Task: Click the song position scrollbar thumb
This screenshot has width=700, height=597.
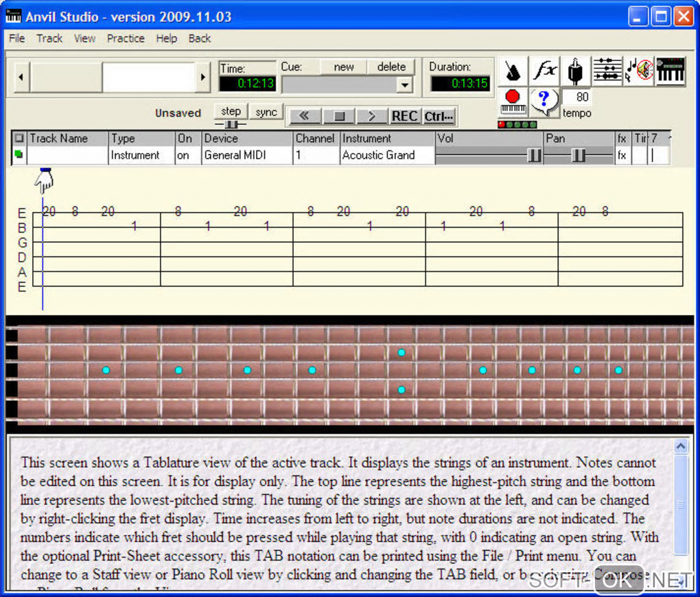Action: click(x=66, y=77)
